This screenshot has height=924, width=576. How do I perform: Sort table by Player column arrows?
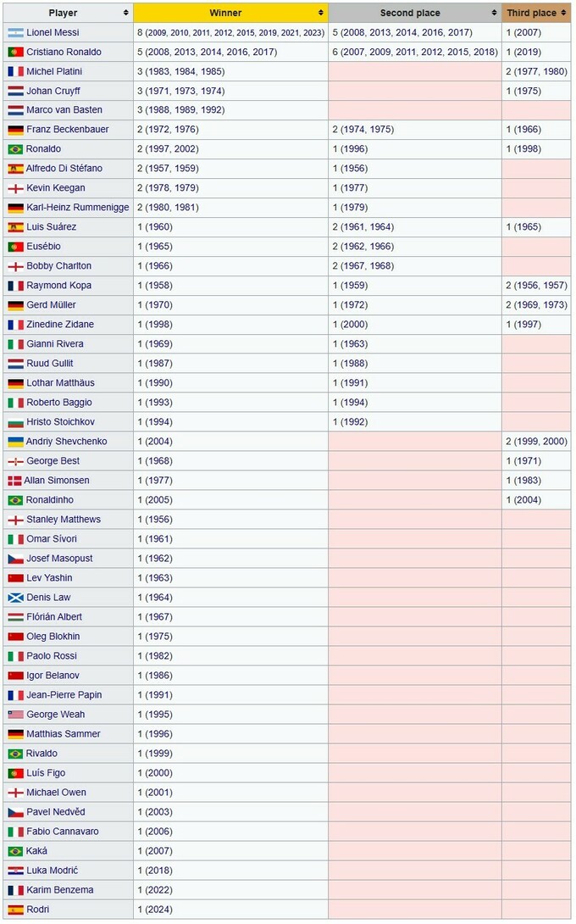[x=126, y=13]
